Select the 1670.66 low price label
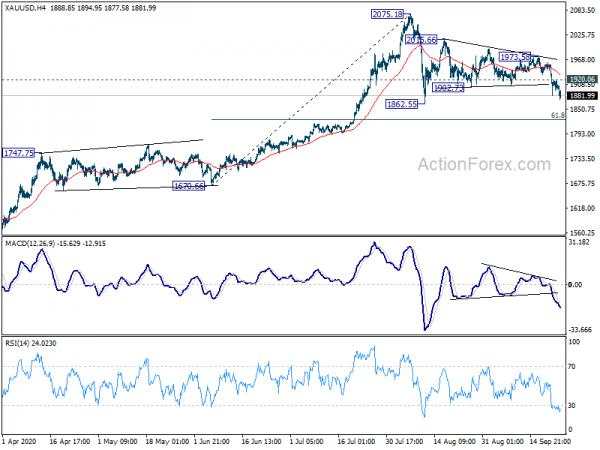This screenshot has width=600, height=450. click(x=189, y=186)
